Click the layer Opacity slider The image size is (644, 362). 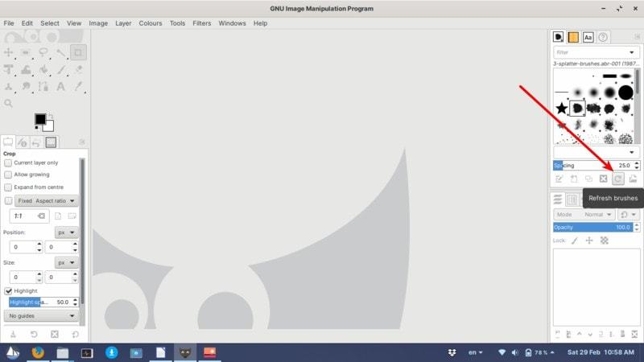pyautogui.click(x=596, y=228)
